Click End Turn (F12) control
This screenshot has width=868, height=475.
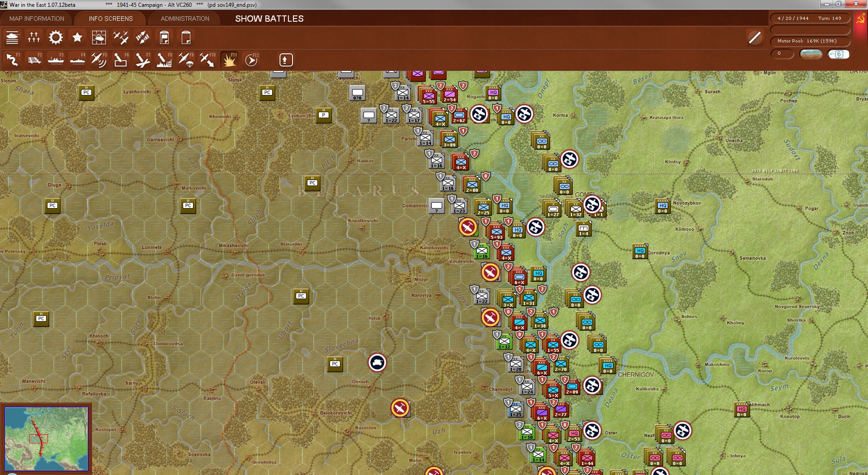[252, 59]
